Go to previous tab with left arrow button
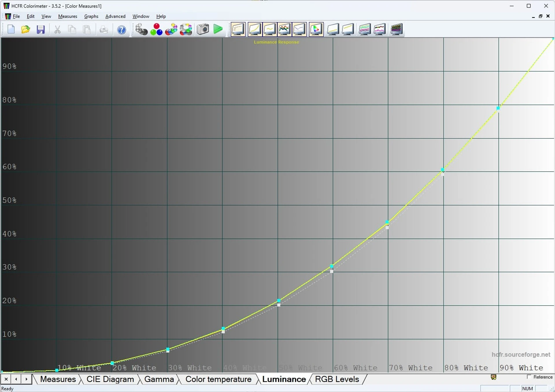 16,379
